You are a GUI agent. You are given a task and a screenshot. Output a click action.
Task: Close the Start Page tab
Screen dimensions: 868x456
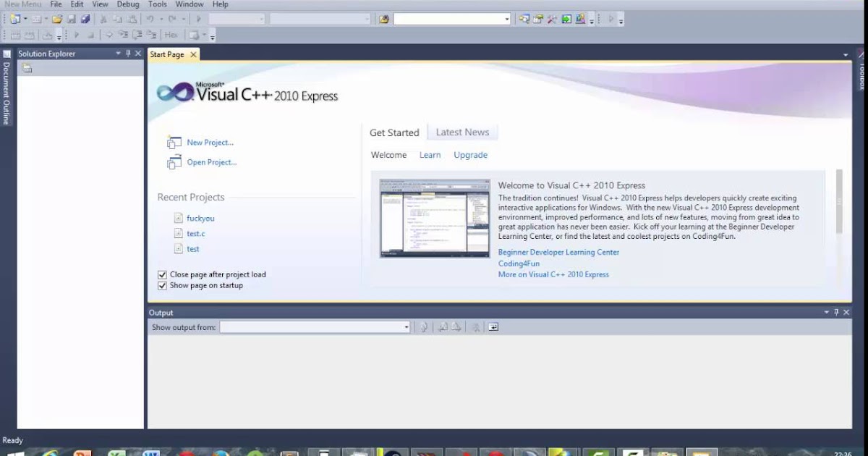tap(193, 54)
